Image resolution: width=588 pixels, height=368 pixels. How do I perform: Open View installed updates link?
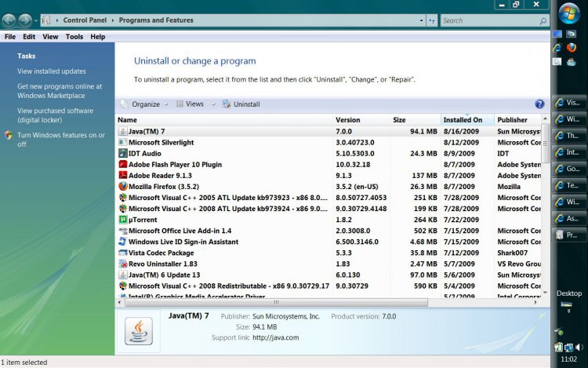[52, 71]
